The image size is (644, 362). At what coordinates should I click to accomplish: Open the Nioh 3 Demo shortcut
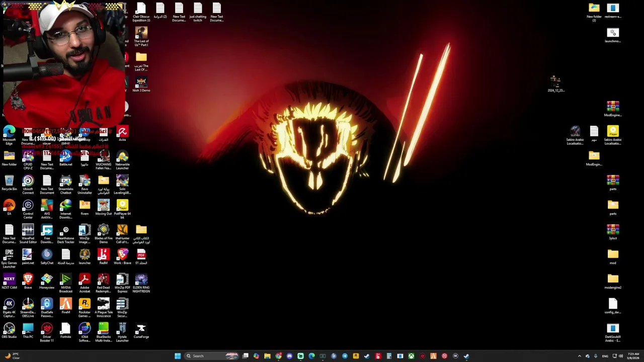141,84
